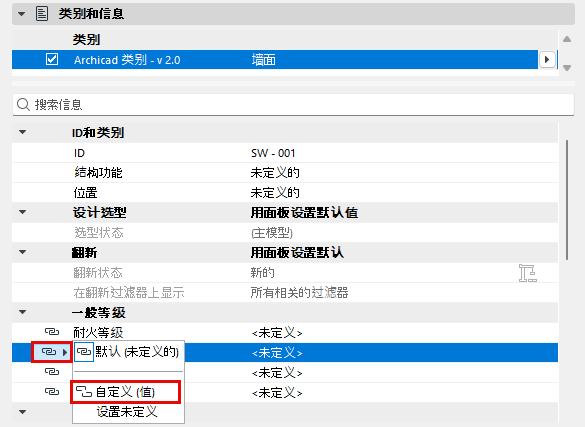Select 默认 (未定义的) menu option
585x427 pixels.
(x=128, y=352)
